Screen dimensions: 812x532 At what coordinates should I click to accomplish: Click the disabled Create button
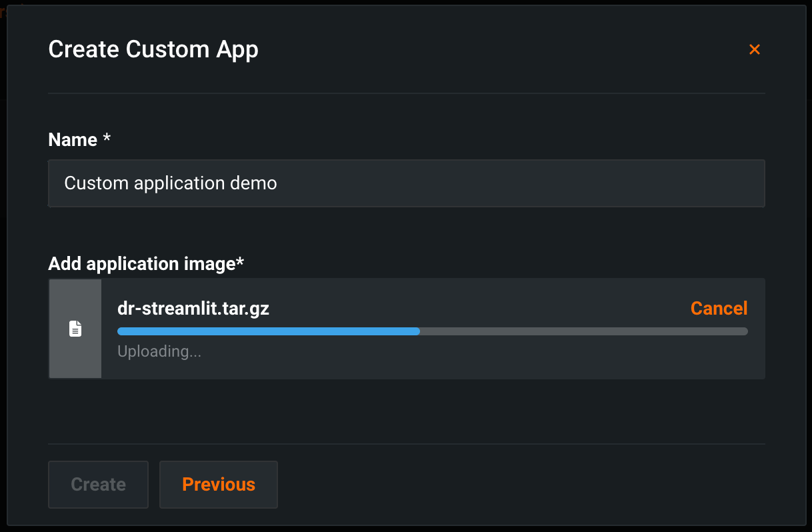[98, 484]
